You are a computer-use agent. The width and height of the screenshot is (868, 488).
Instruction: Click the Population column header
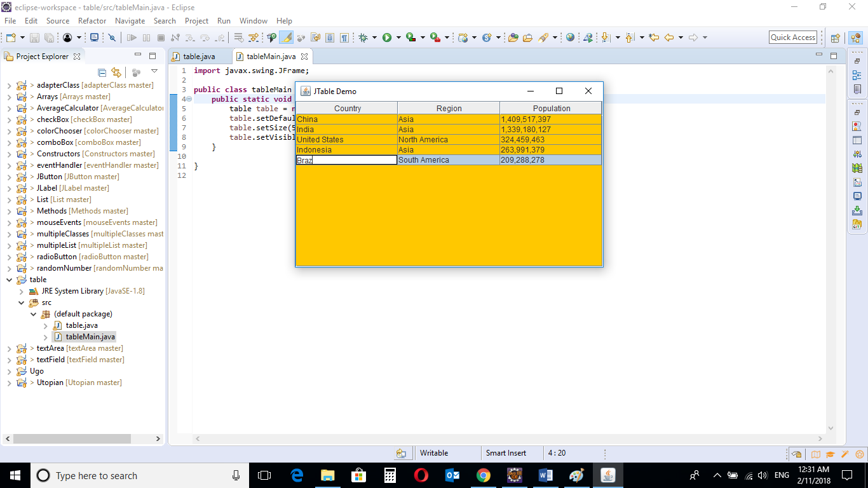pyautogui.click(x=551, y=108)
